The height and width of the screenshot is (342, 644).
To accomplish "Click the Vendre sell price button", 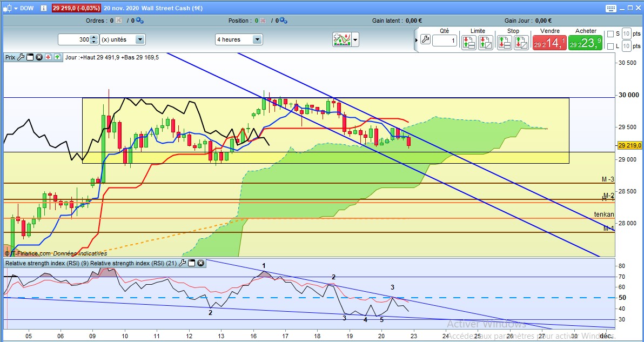I will (549, 43).
